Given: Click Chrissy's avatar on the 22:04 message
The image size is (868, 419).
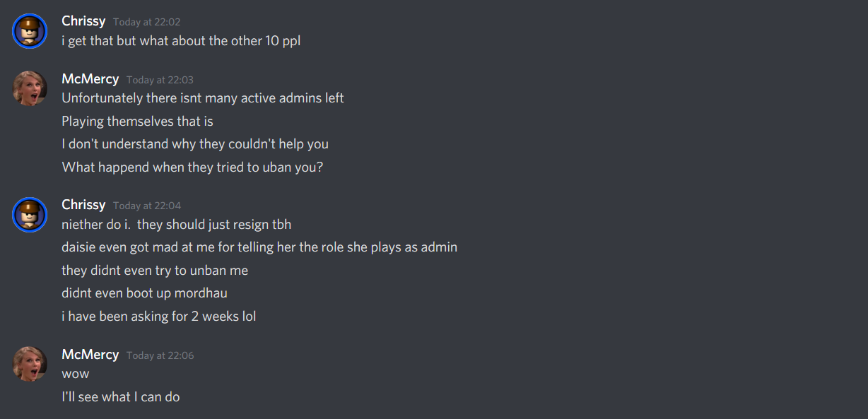Looking at the screenshot, I should [30, 215].
